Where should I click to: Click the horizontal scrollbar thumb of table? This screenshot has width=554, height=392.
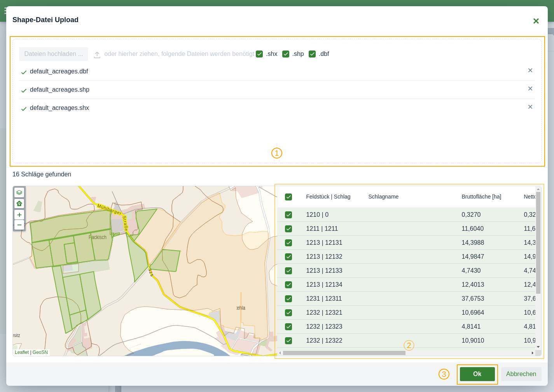[344, 353]
